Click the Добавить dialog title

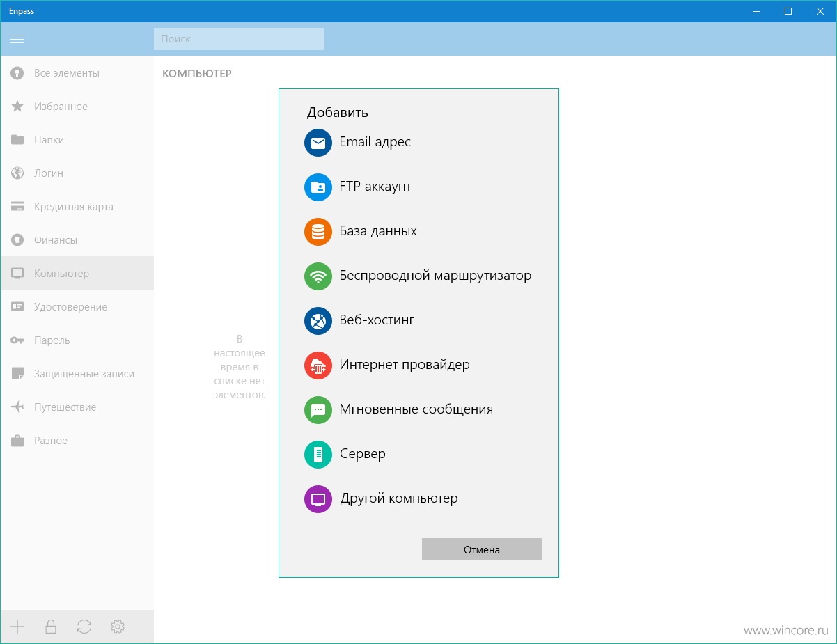click(x=338, y=113)
